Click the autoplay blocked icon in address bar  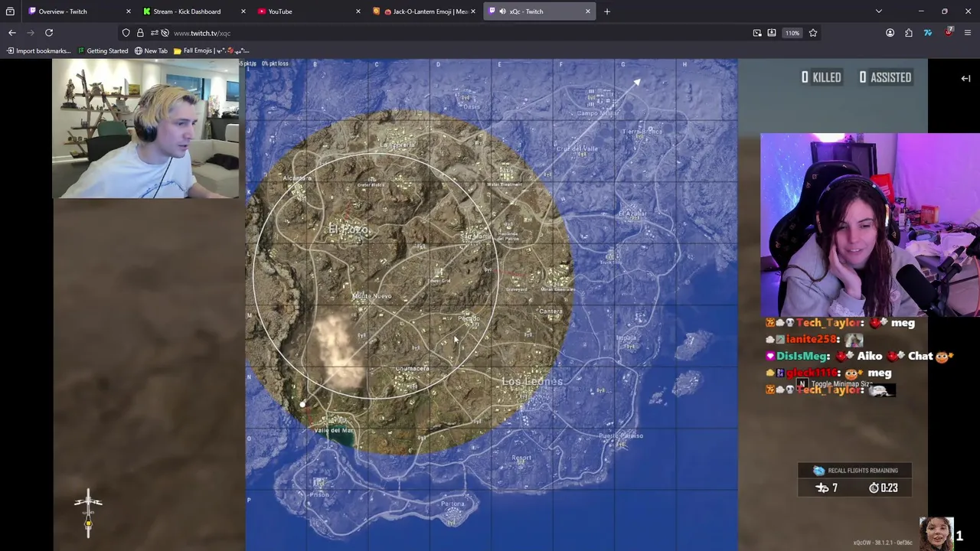[x=165, y=33]
